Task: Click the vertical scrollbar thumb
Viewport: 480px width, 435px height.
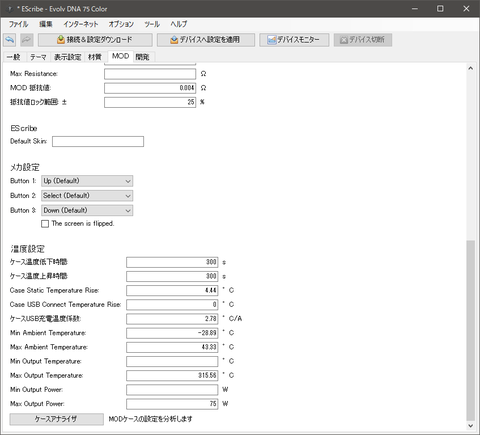Action: 470,330
